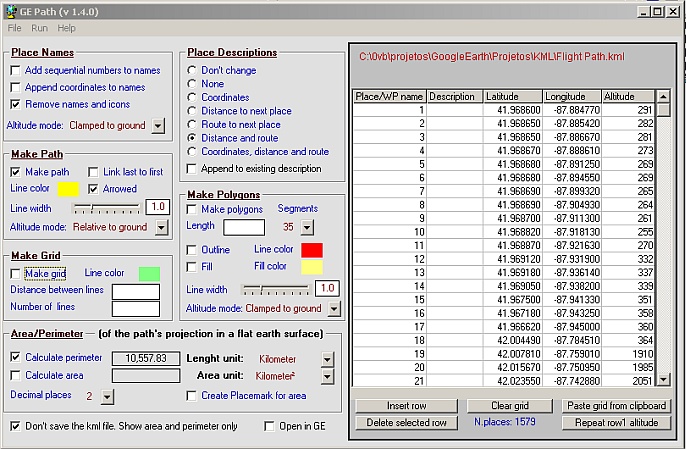The image size is (686, 449).
Task: Enable the Make grid checkbox
Action: (x=15, y=274)
